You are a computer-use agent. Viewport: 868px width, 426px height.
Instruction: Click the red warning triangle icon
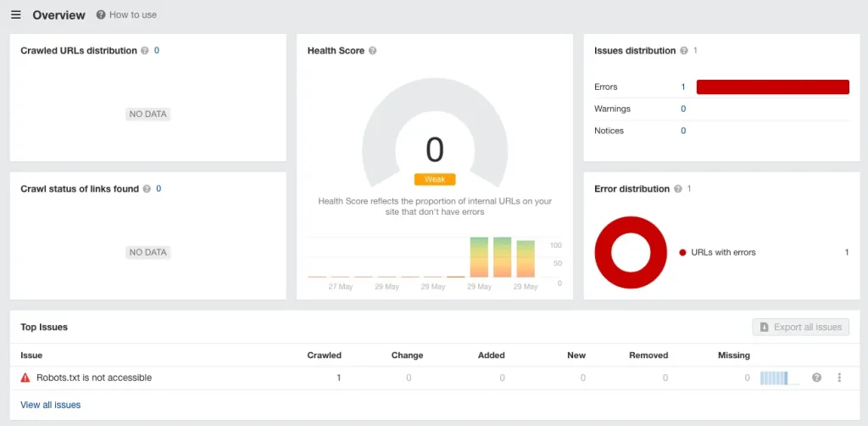pyautogui.click(x=25, y=378)
